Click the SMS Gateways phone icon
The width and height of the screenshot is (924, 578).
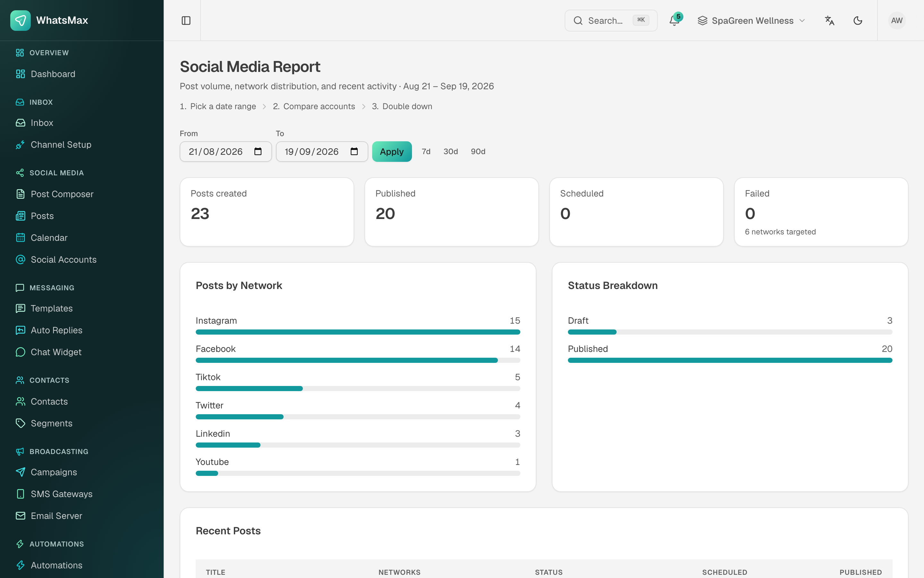pos(21,494)
